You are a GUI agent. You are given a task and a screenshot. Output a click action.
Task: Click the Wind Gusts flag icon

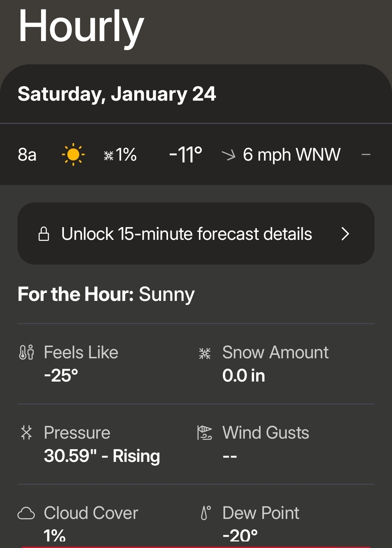(x=204, y=433)
